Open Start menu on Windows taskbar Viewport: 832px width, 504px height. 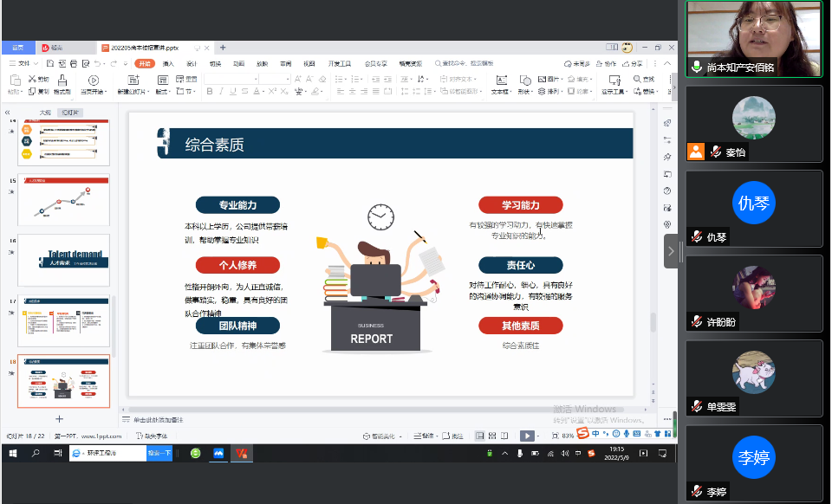pyautogui.click(x=13, y=453)
